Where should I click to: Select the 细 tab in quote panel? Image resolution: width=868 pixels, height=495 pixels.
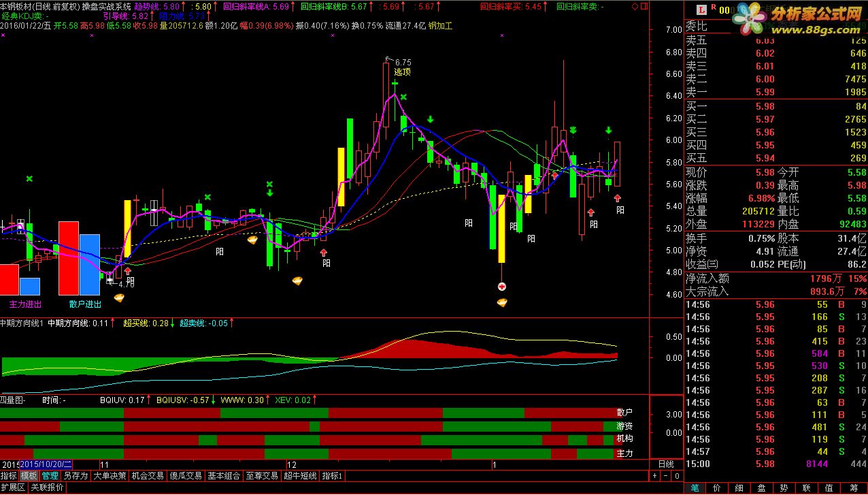click(739, 488)
